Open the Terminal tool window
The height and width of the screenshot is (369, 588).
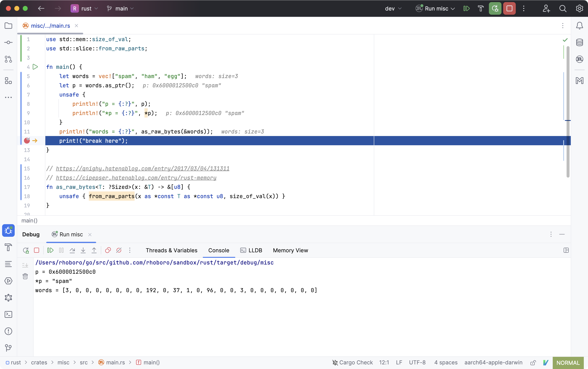click(x=8, y=314)
